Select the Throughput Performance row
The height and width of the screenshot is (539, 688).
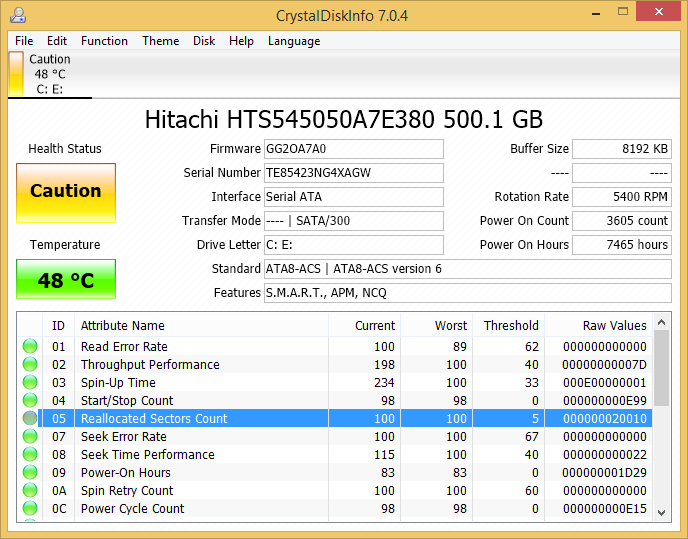[x=335, y=364]
